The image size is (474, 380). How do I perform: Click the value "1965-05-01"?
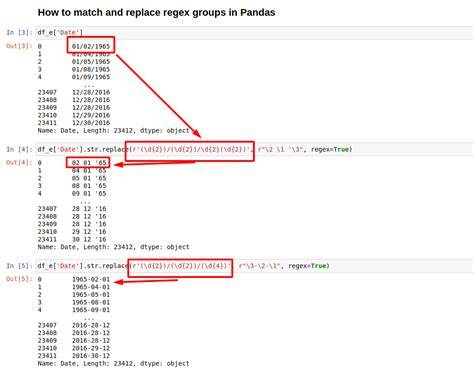coord(91,295)
